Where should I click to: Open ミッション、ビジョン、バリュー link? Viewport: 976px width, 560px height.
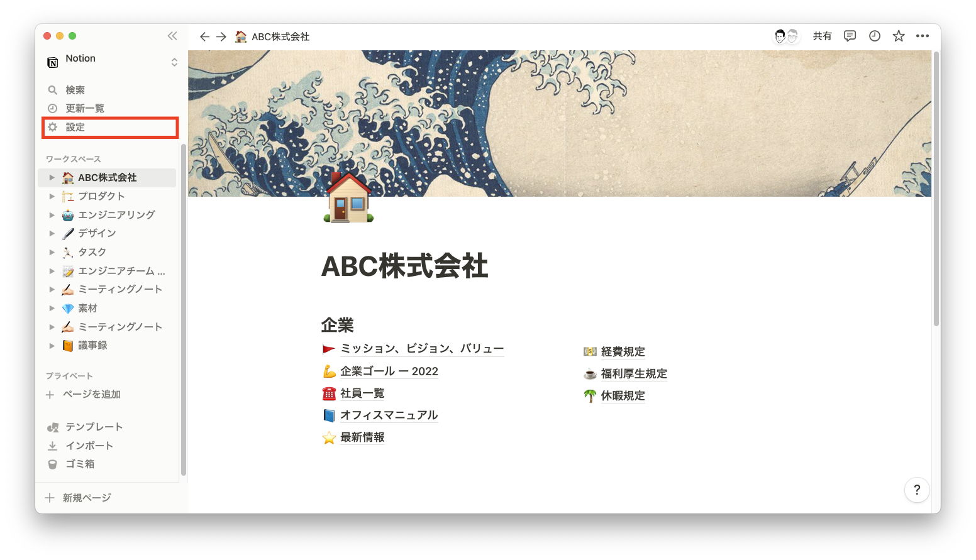[422, 349]
